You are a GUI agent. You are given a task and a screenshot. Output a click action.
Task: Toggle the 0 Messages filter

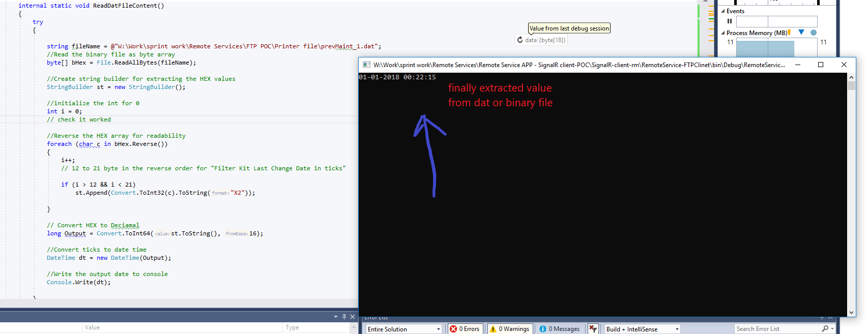(559, 329)
